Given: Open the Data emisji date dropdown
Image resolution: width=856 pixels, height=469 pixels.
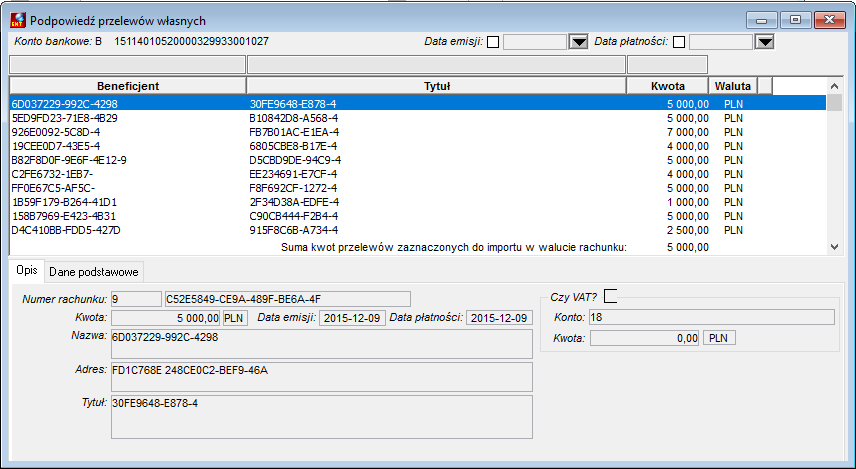Looking at the screenshot, I should [x=578, y=42].
